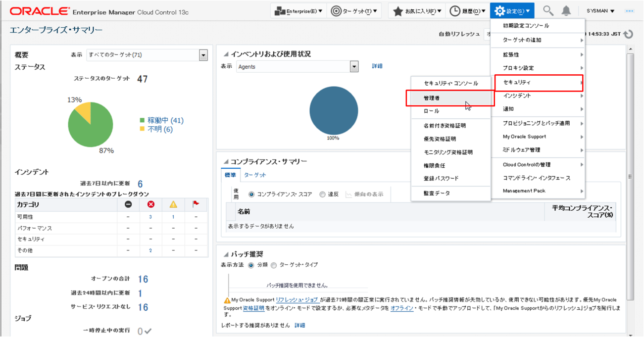Click the 不明 (6) link
The height and width of the screenshot is (337, 644).
[160, 129]
